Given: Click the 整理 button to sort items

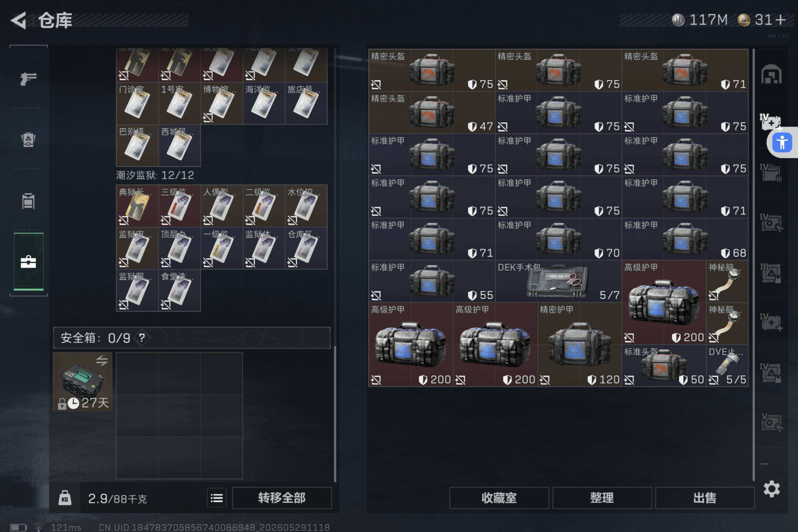Looking at the screenshot, I should pyautogui.click(x=602, y=498).
